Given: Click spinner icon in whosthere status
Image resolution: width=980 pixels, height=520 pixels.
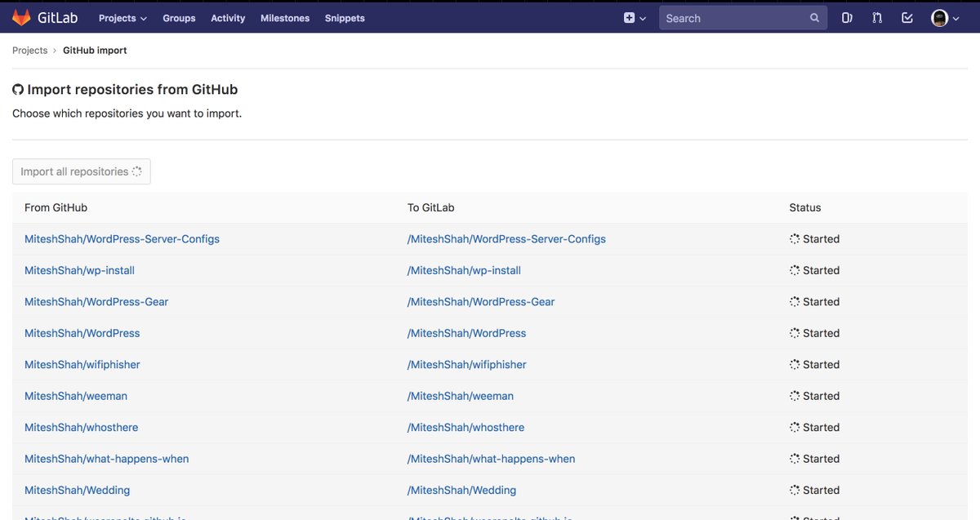Looking at the screenshot, I should (795, 428).
